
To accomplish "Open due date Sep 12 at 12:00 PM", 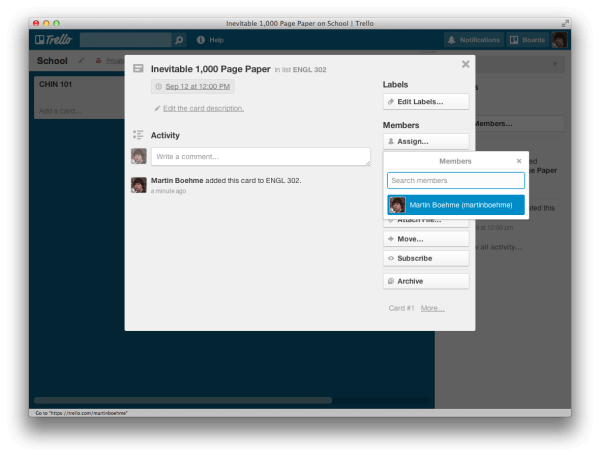I will 193,87.
